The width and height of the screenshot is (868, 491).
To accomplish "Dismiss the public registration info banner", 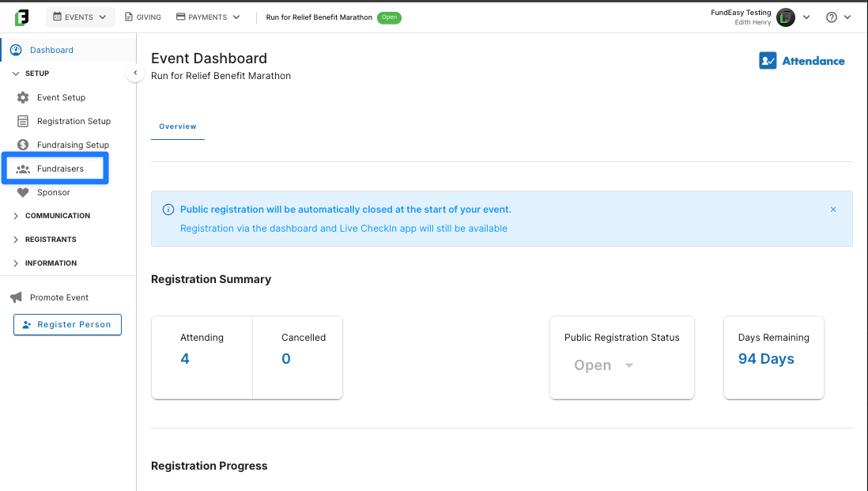I will [832, 210].
